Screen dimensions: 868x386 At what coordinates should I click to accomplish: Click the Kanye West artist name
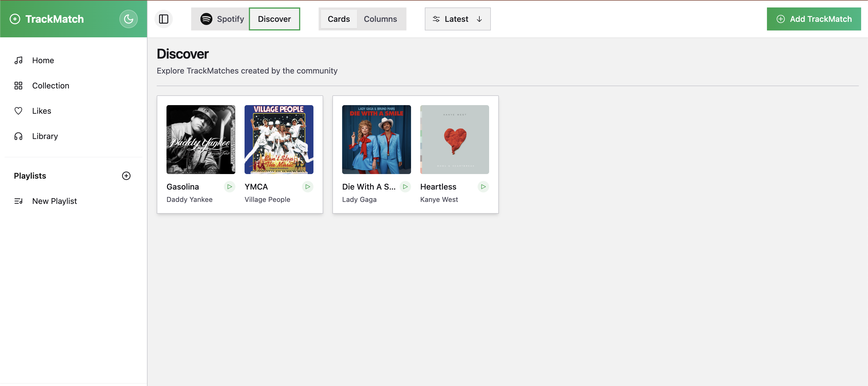tap(439, 200)
